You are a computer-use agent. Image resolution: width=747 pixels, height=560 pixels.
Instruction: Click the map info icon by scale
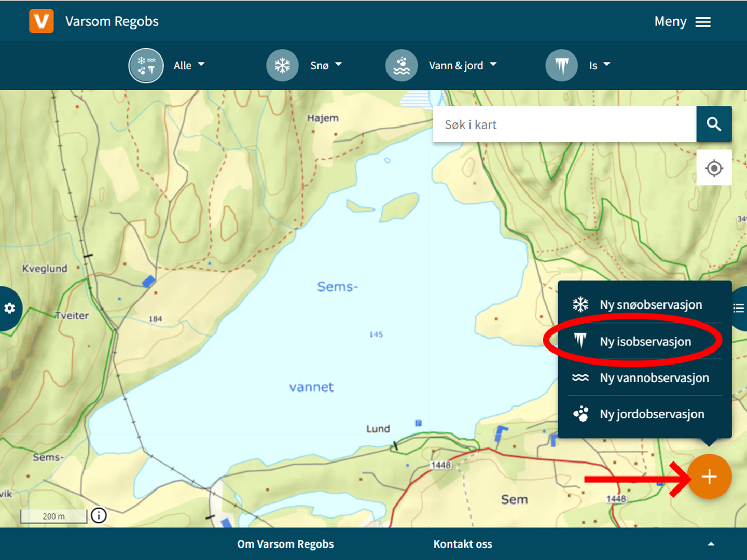pyautogui.click(x=99, y=515)
